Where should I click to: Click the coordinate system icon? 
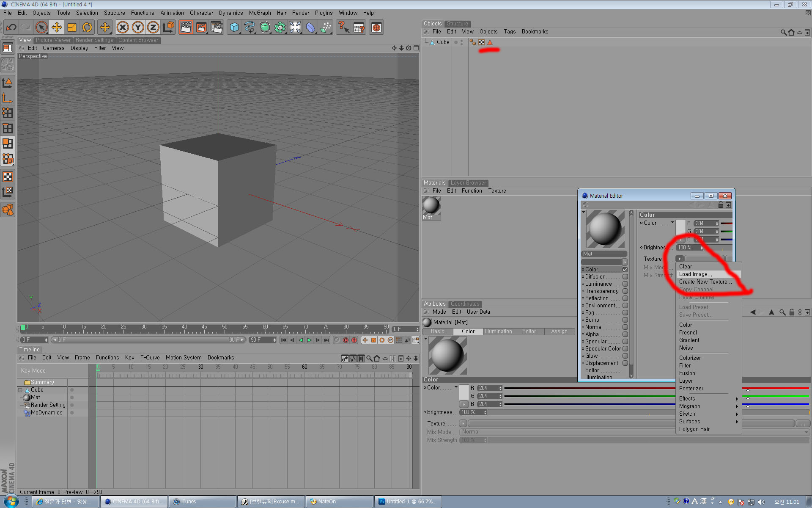tap(168, 28)
